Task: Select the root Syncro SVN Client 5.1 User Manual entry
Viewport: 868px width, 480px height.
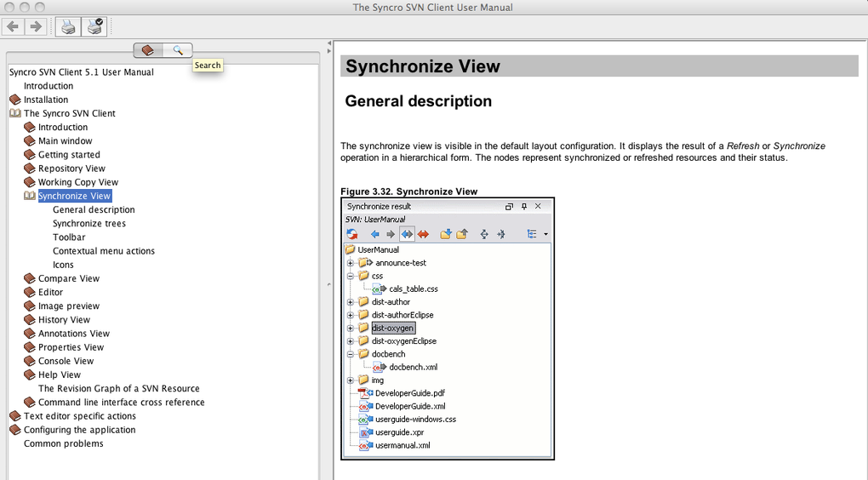Action: click(82, 72)
